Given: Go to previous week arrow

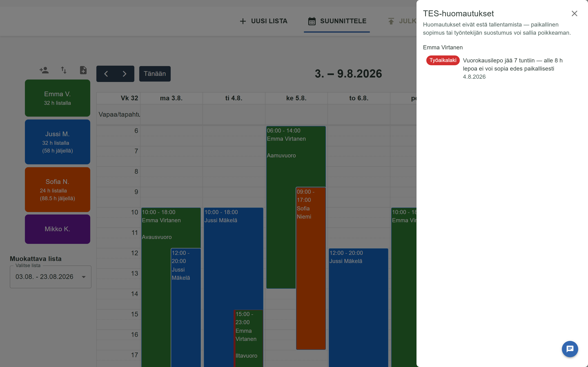Looking at the screenshot, I should pos(106,74).
